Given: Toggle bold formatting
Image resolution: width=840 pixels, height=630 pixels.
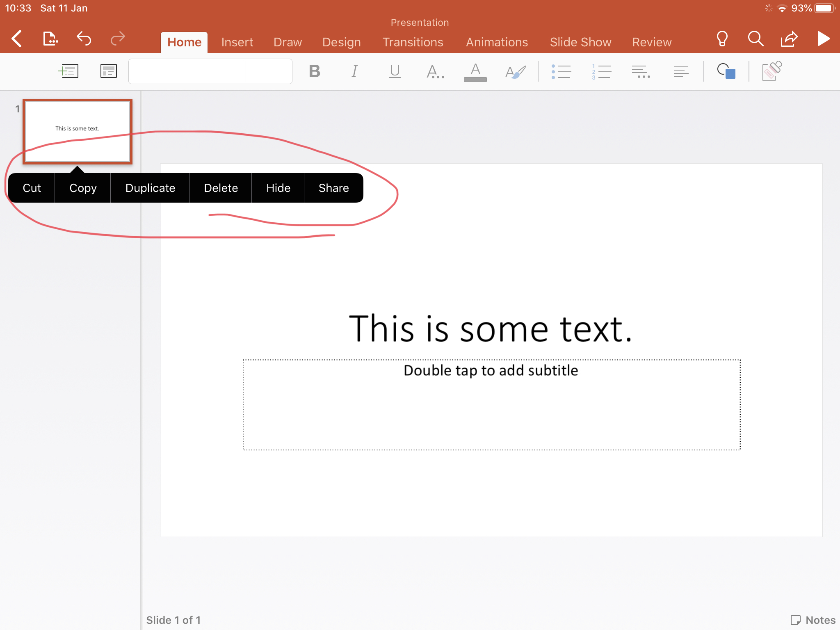Looking at the screenshot, I should [315, 71].
